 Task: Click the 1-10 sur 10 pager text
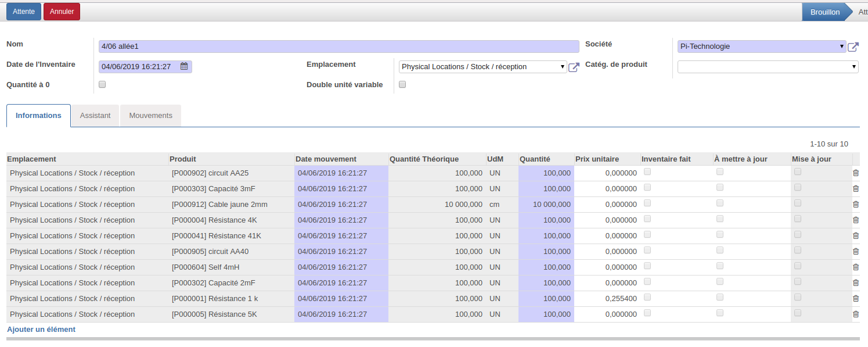click(x=829, y=144)
